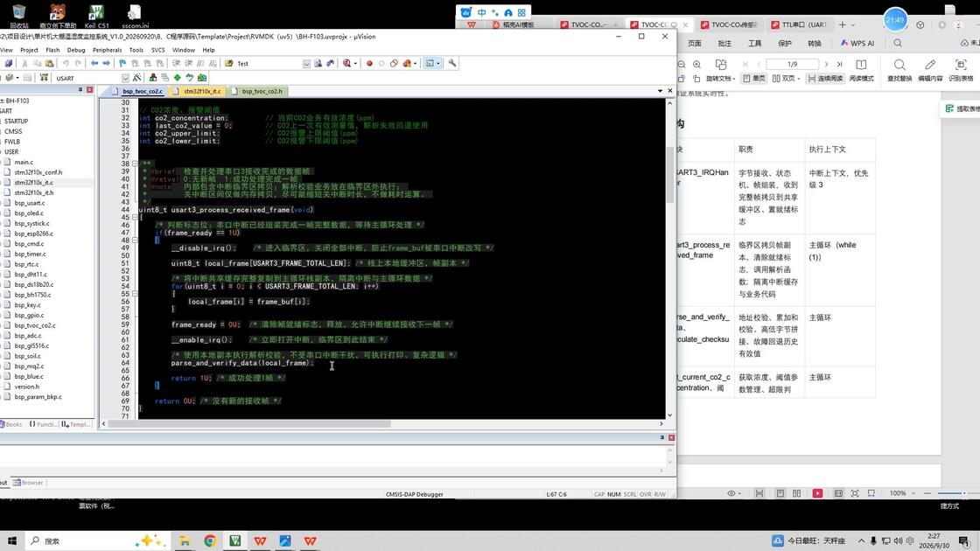Open the Test find combo box dropdown
This screenshot has width=980, height=551.
pos(306,64)
